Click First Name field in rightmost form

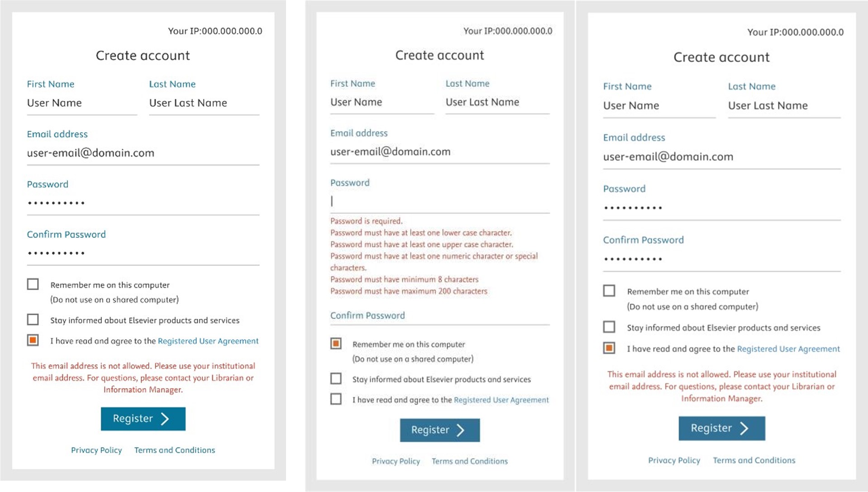658,106
